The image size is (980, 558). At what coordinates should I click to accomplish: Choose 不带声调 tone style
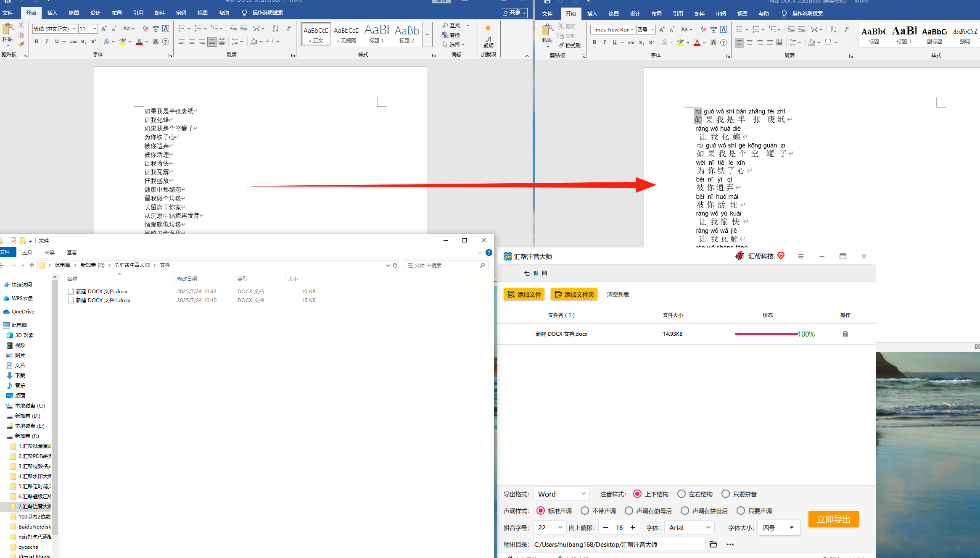[x=598, y=511]
